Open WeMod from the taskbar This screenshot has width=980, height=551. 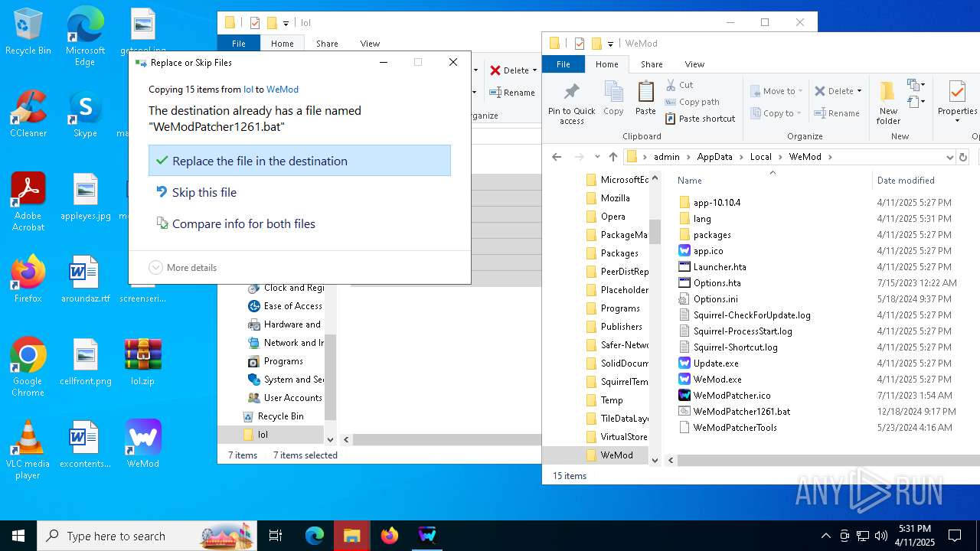point(427,536)
